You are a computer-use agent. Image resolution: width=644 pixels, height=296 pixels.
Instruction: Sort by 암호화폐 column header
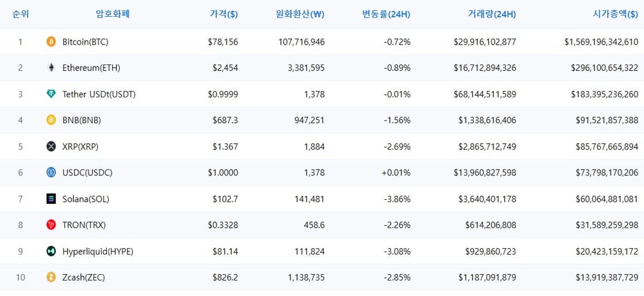coord(113,14)
